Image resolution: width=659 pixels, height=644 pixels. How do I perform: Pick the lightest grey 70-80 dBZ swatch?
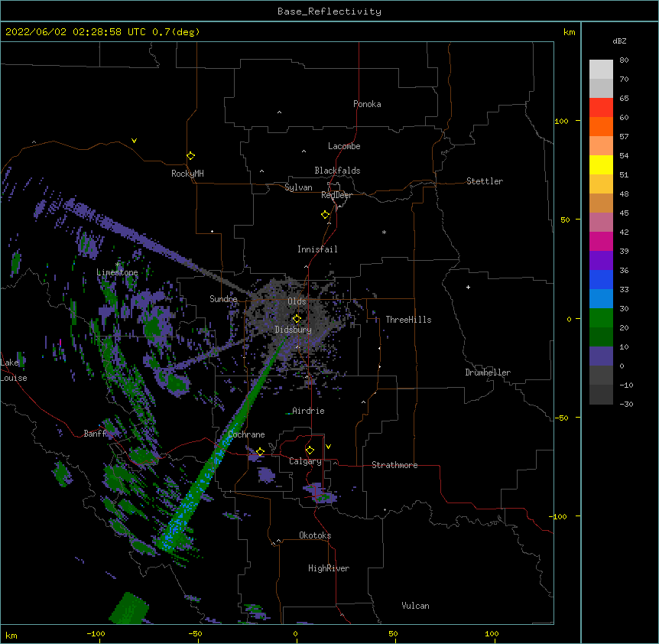point(601,70)
